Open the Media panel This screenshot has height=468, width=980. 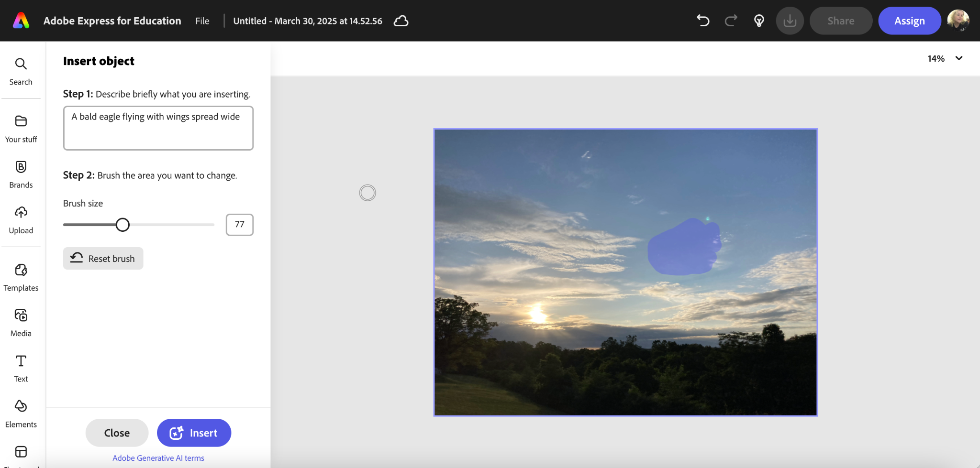click(x=21, y=322)
